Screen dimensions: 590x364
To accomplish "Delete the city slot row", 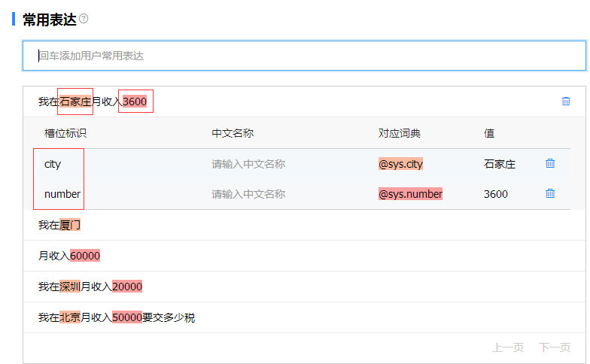I will [550, 163].
